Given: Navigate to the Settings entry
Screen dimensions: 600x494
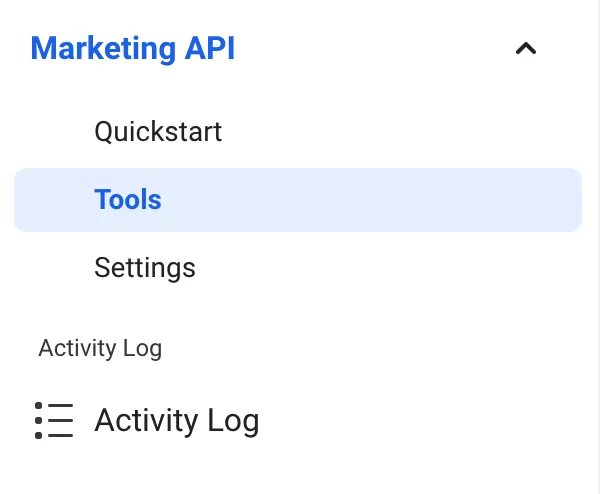Looking at the screenshot, I should point(145,268).
